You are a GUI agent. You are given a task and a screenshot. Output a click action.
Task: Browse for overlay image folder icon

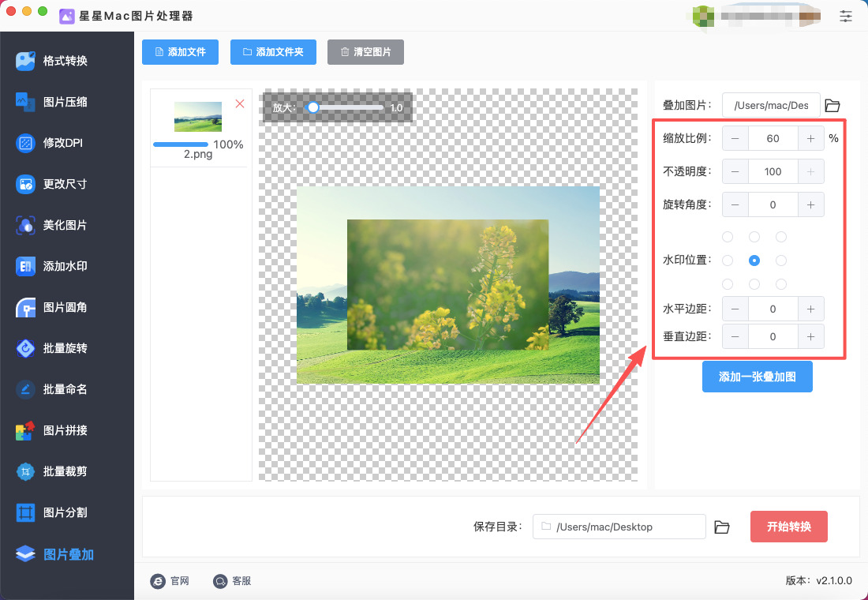[832, 105]
